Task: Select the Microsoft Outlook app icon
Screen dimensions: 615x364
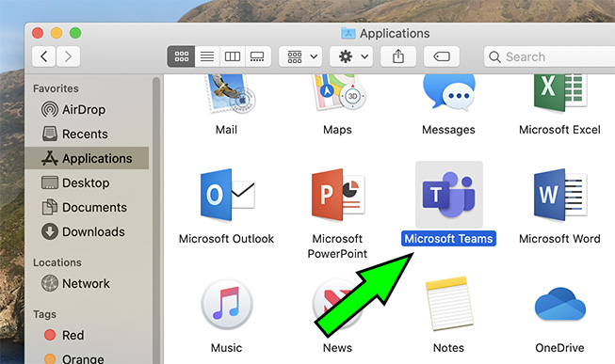Action: click(227, 195)
